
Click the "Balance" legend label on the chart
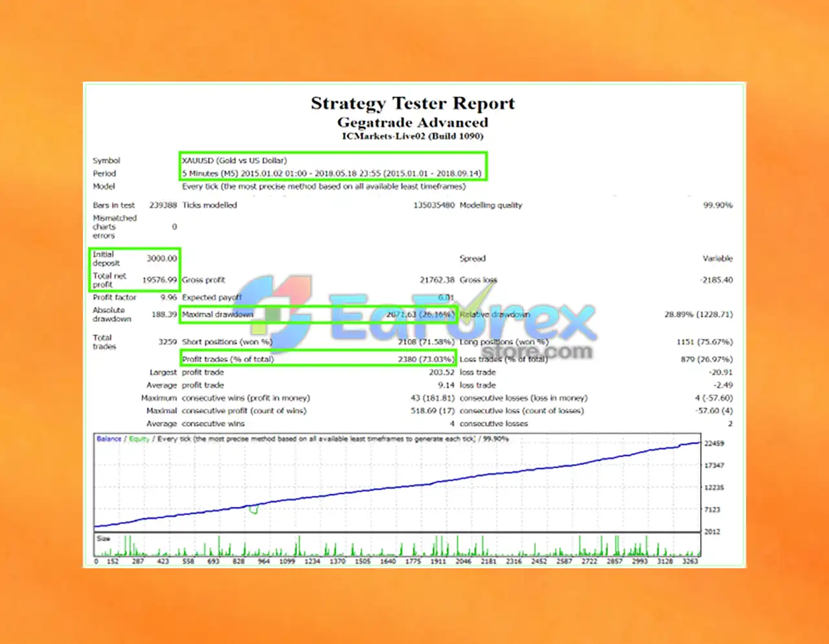(109, 439)
